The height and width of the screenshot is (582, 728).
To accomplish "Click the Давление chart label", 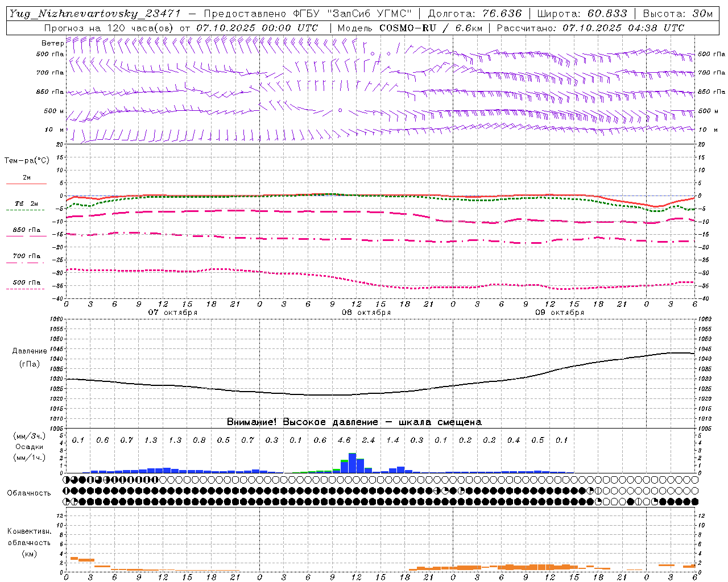I will [30, 351].
